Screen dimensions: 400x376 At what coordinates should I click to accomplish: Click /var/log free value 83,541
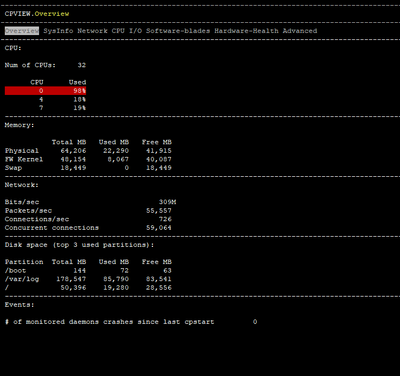[x=159, y=279]
